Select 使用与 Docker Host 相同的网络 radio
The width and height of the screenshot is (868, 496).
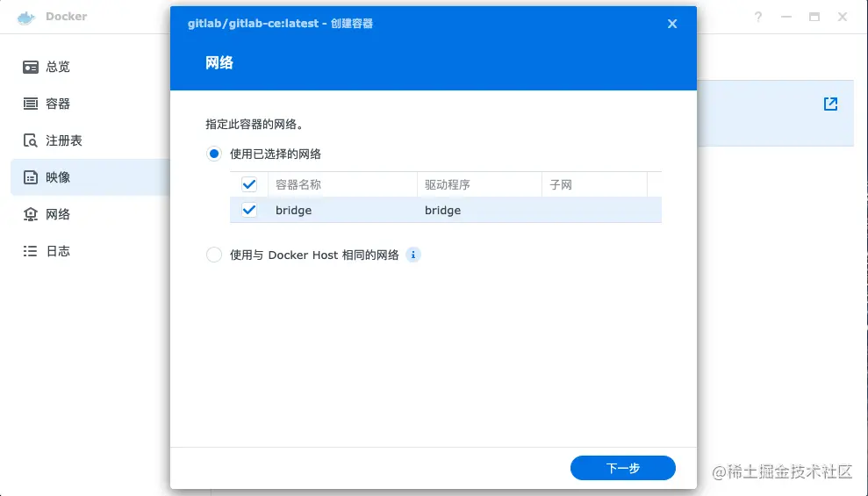click(213, 255)
